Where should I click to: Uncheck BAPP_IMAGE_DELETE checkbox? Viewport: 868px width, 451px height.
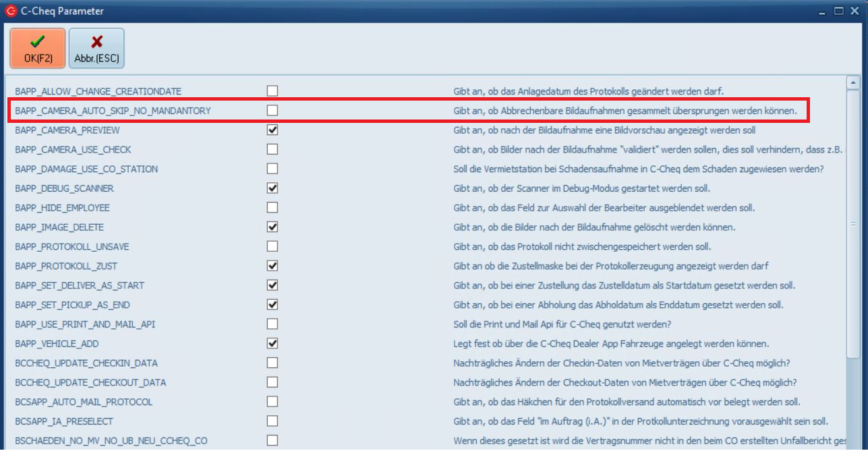[x=272, y=227]
